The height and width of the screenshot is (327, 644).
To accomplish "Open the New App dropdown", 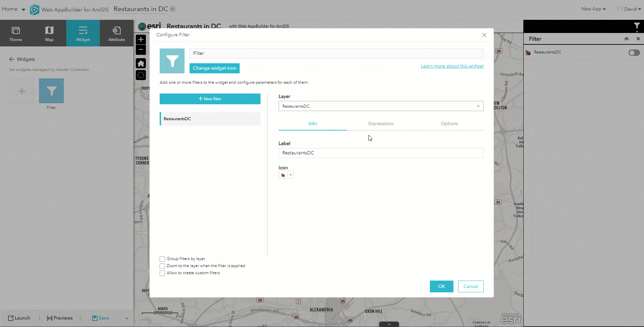I will (594, 9).
